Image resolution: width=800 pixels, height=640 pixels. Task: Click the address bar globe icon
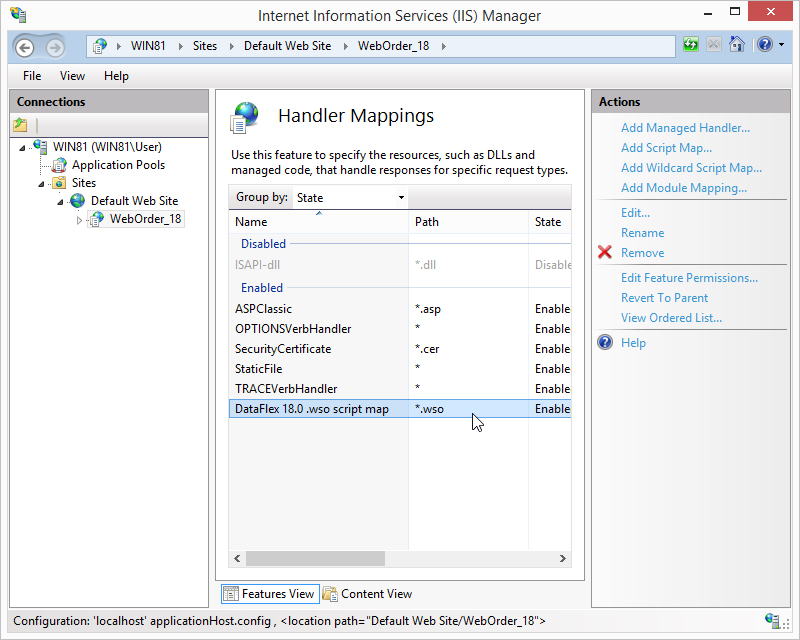pos(99,46)
